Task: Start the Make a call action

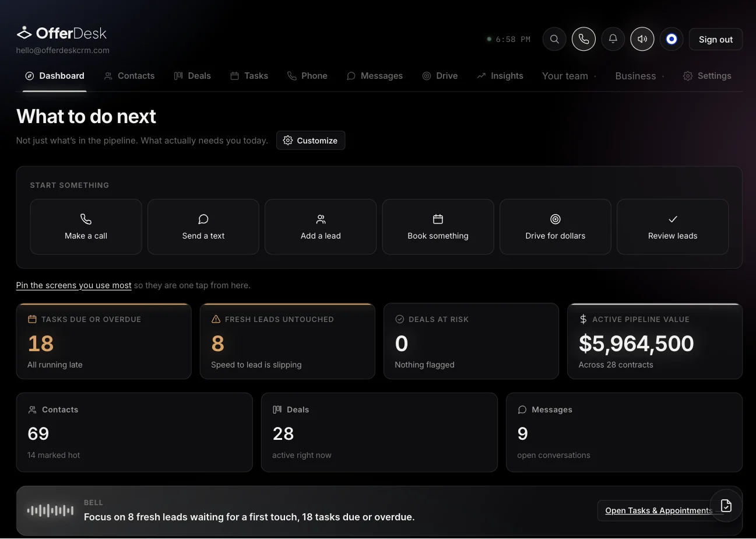Action: 86,227
